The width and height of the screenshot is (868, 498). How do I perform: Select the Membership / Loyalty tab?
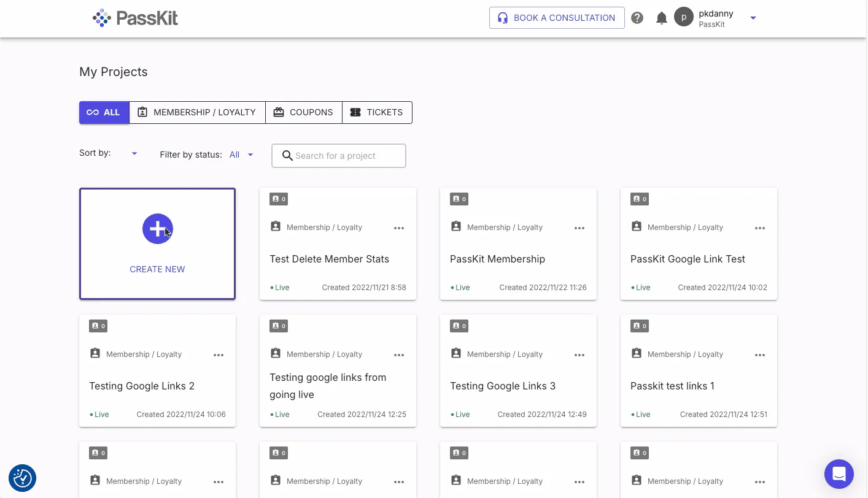click(x=197, y=112)
